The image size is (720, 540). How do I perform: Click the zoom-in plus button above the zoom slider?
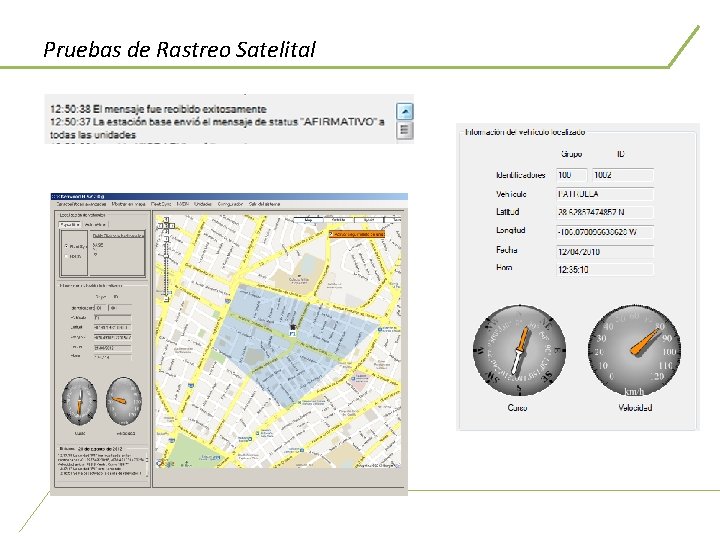point(166,239)
